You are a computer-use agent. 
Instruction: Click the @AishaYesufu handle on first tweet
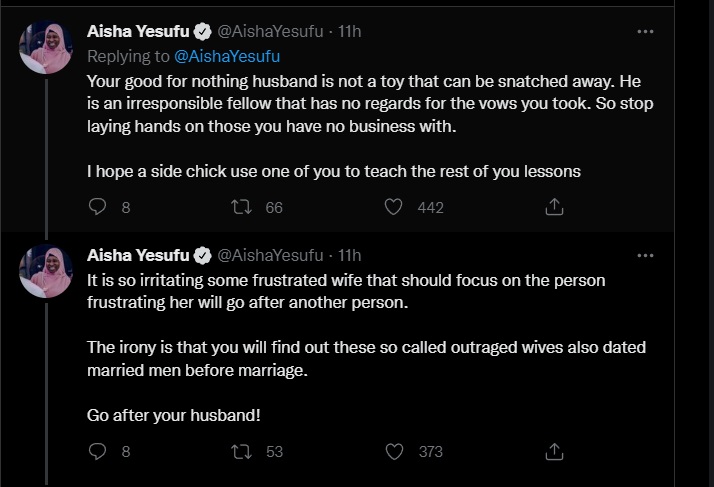coord(270,31)
